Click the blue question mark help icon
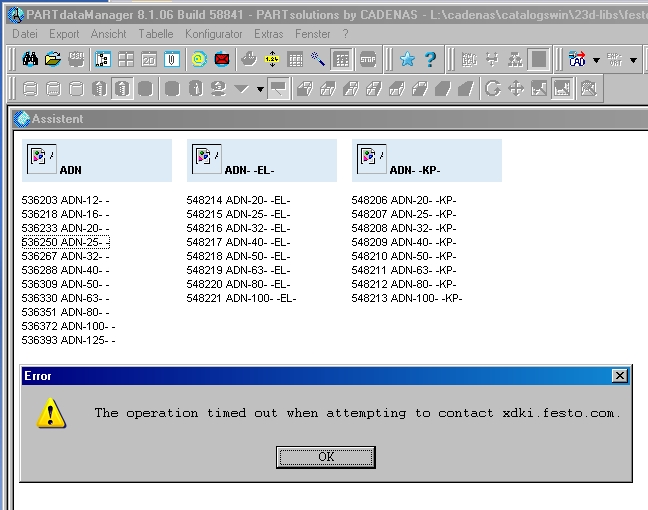The width and height of the screenshot is (648, 510). pos(430,60)
